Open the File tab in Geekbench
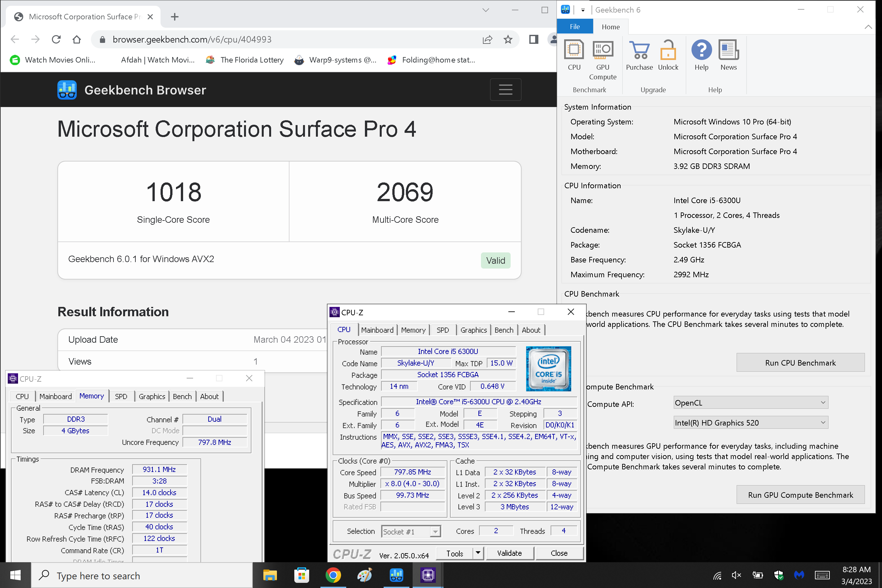 click(x=575, y=27)
